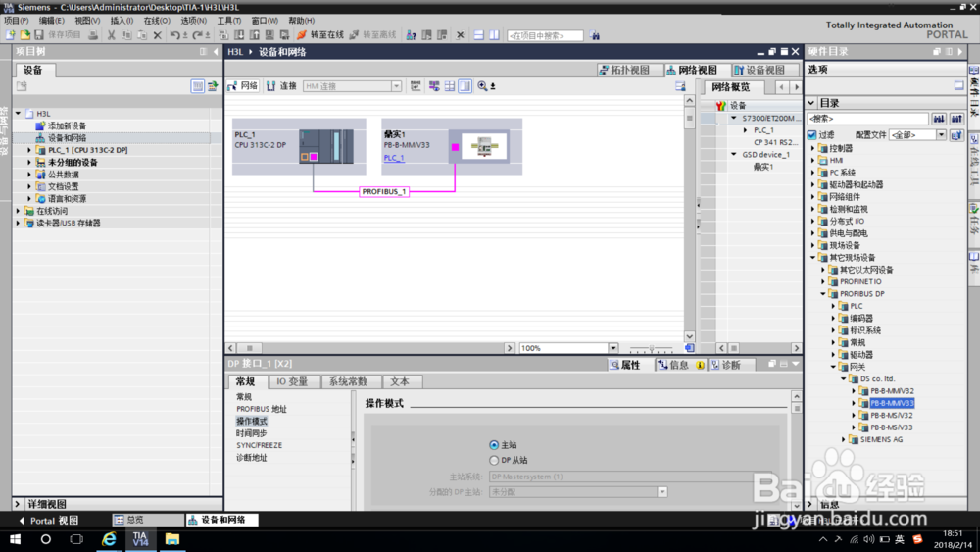Collapse the project tree panel arrow

217,52
